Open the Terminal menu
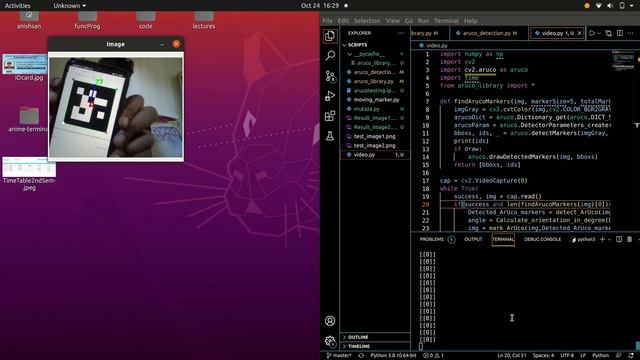 (446, 20)
